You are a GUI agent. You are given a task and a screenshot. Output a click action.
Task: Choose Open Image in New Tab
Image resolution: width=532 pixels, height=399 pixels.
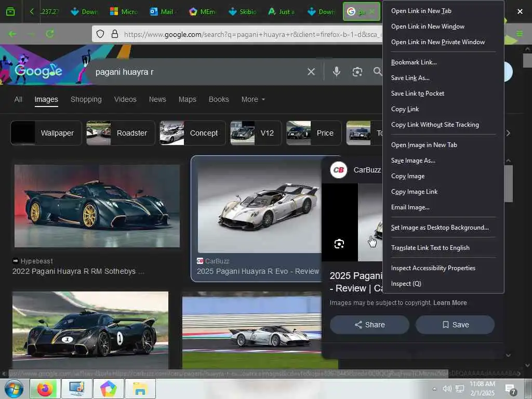443,145
